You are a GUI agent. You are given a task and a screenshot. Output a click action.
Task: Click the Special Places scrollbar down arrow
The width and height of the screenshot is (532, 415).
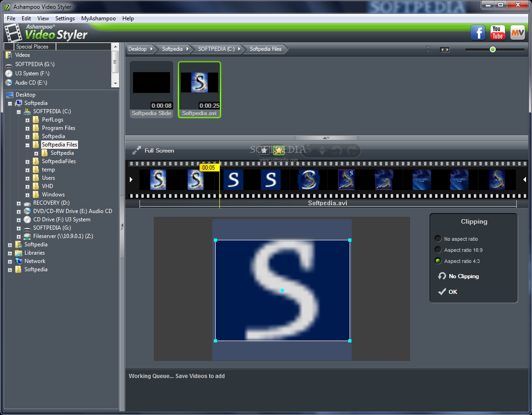pos(115,83)
